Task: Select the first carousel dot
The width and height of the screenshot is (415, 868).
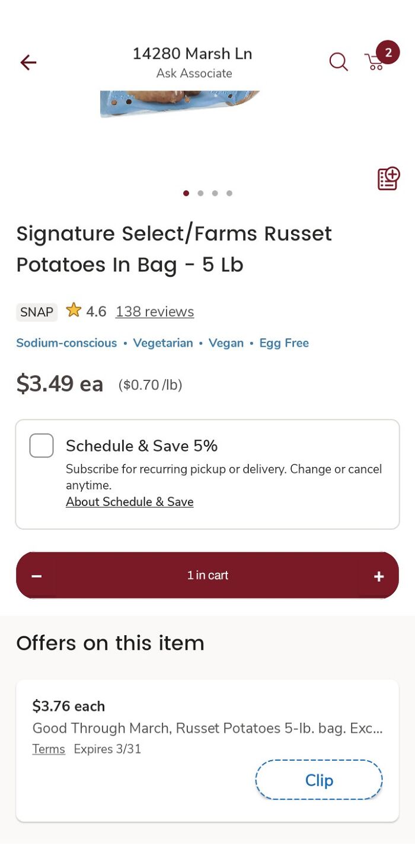Action: click(x=186, y=193)
